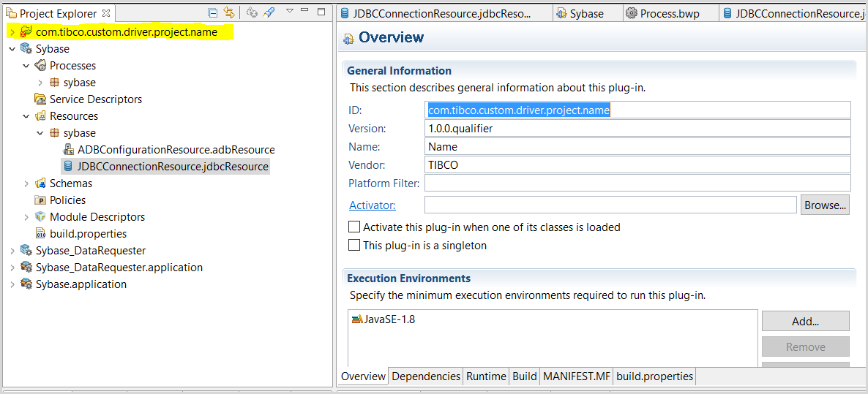The image size is (868, 394).
Task: Click the Project Explorer tab folder icon
Action: point(12,13)
